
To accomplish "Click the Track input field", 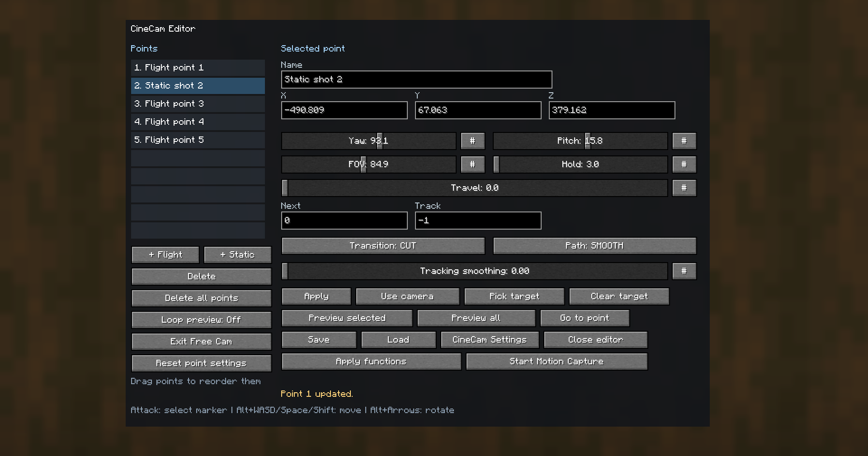I will 478,221.
